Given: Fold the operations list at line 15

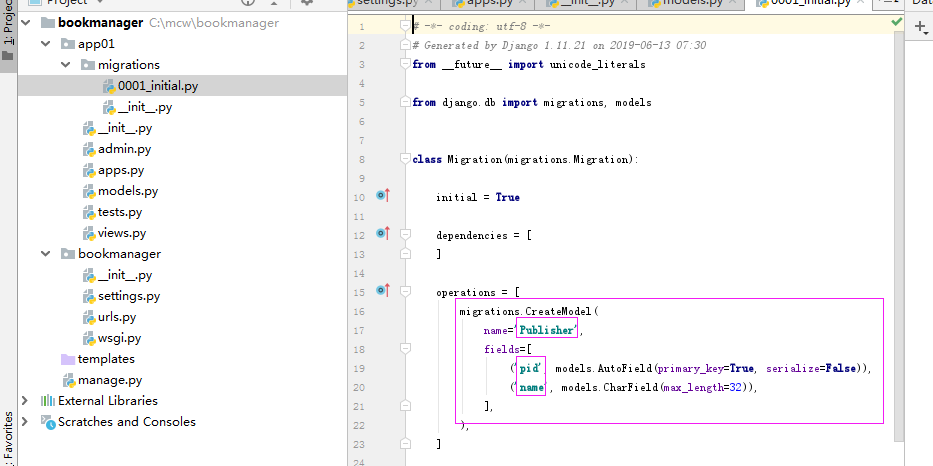Looking at the screenshot, I should pyautogui.click(x=405, y=292).
